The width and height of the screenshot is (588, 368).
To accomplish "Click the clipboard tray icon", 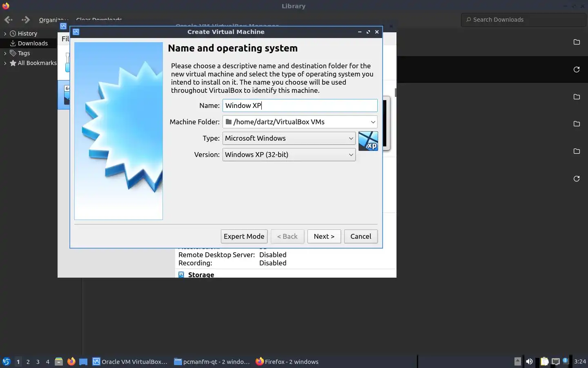I will (545, 361).
